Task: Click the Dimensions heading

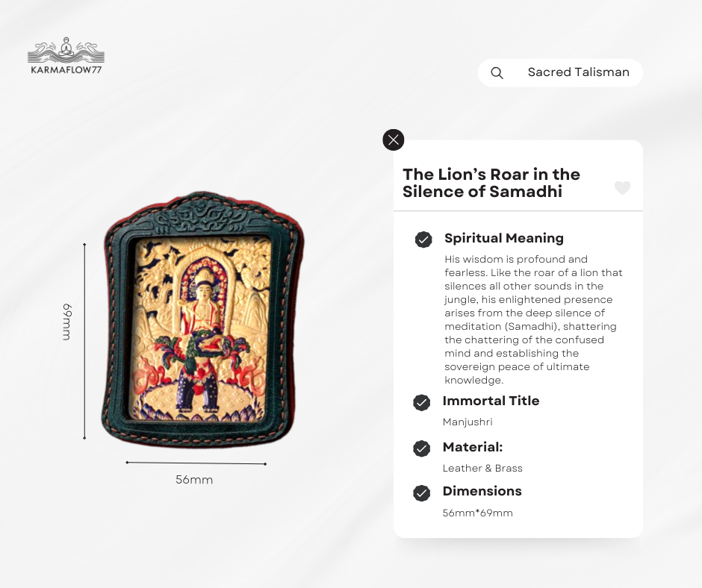Action: (482, 491)
